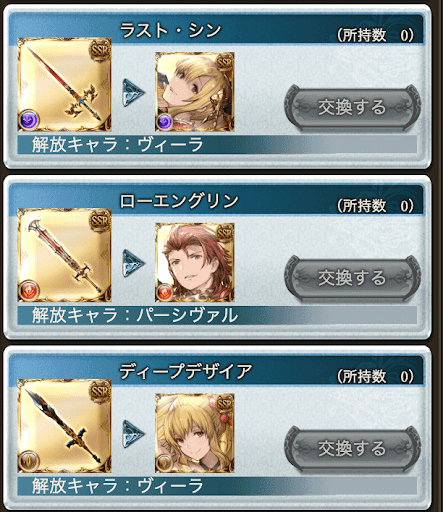
Task: Open the ディープデザイア sword weapon icon
Action: 64,426
